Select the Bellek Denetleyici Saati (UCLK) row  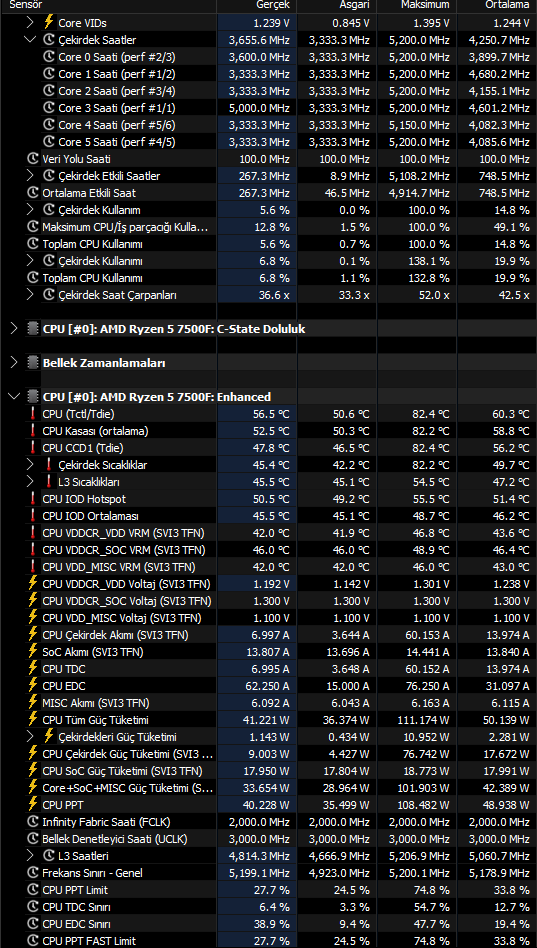(268, 839)
